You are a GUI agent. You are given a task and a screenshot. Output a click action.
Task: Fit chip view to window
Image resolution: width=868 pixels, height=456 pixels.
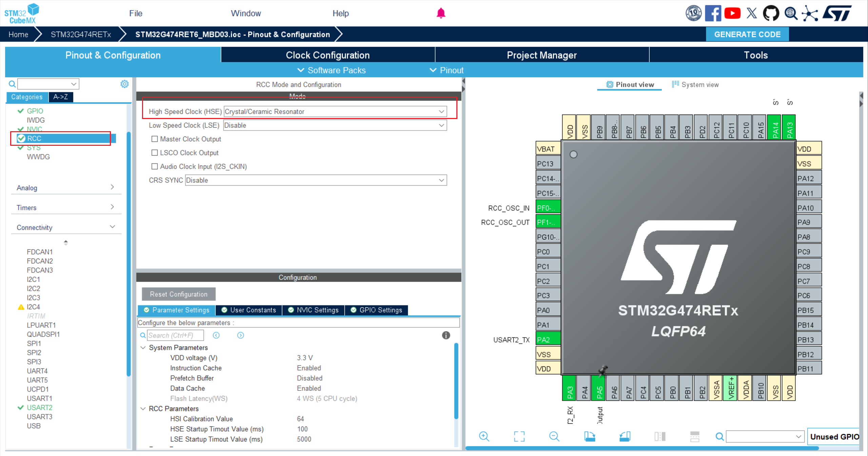click(519, 436)
